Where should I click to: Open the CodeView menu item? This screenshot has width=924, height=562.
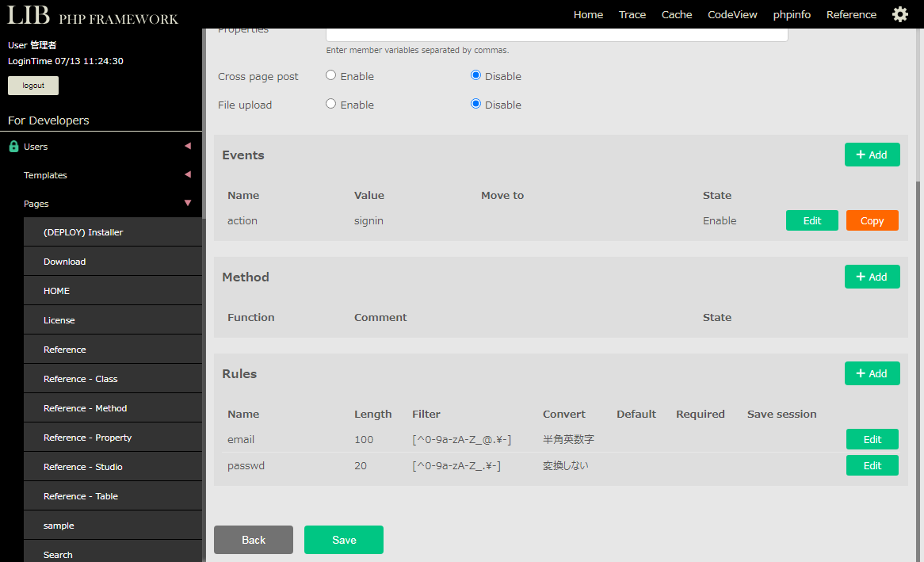[731, 14]
